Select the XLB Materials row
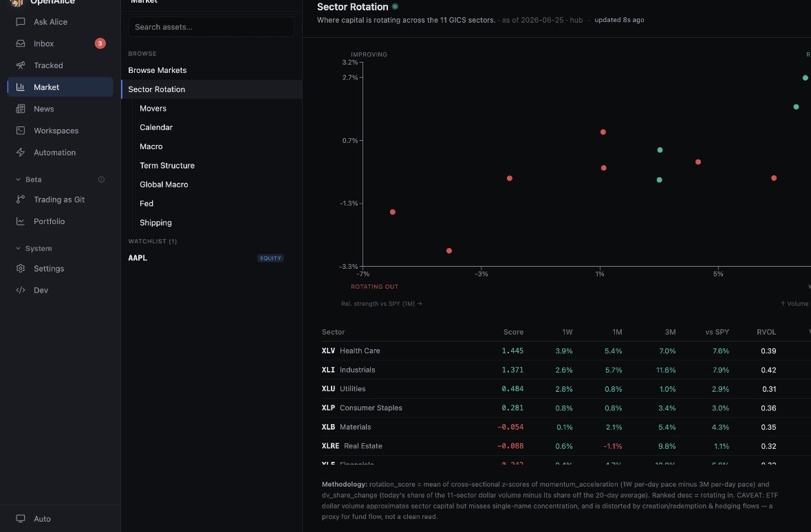The height and width of the screenshot is (532, 811). click(566, 427)
